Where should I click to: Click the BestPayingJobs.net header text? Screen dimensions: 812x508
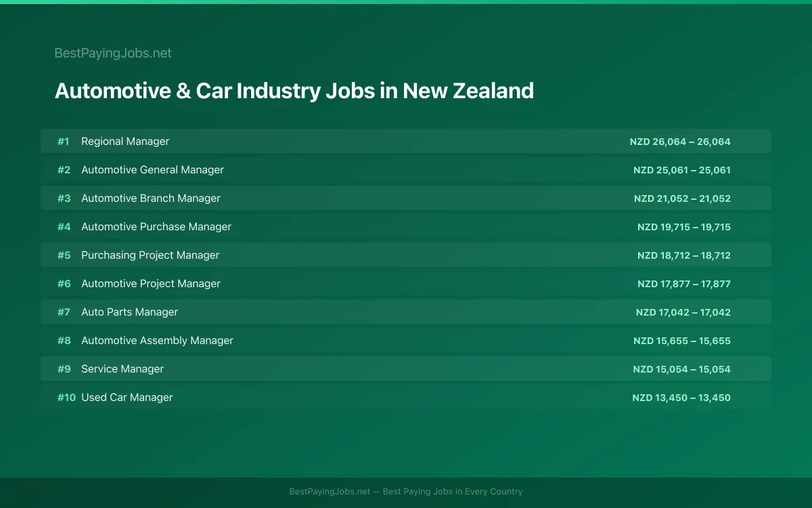pos(113,54)
